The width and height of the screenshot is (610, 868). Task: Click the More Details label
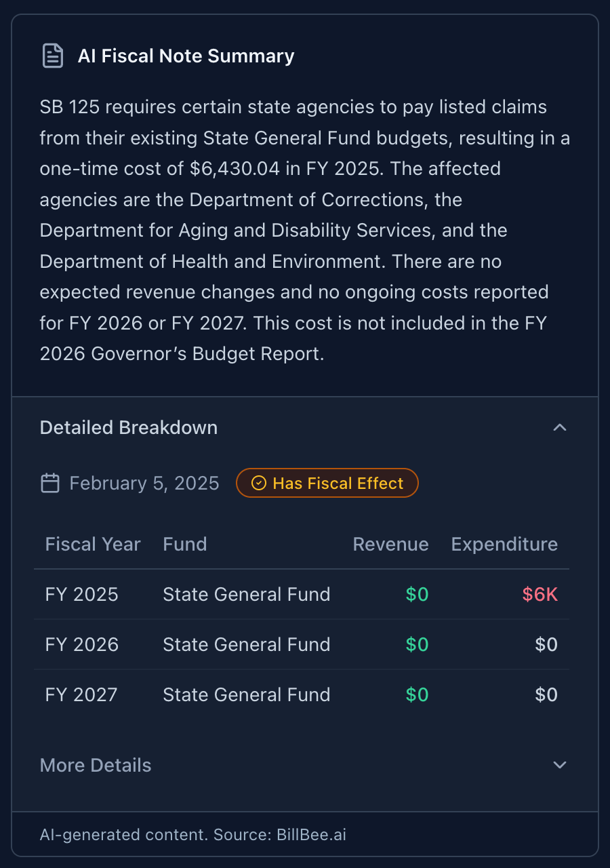pyautogui.click(x=96, y=765)
